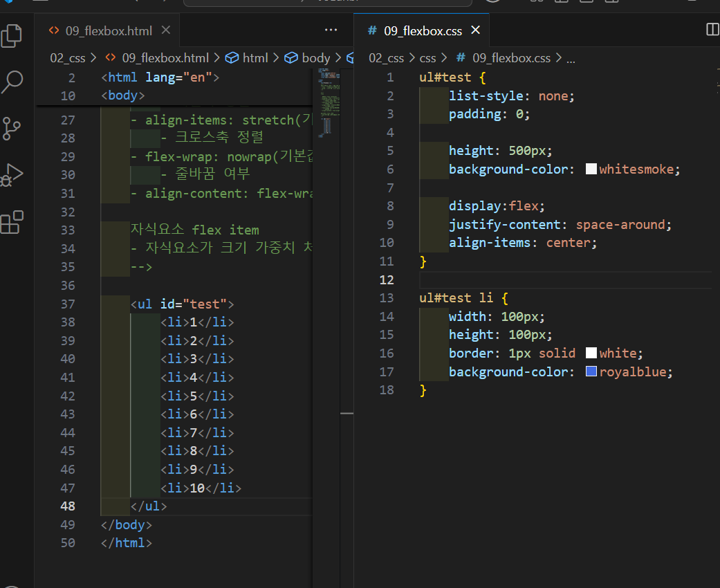The width and height of the screenshot is (720, 588).
Task: Click the 'align-items: center;' declaration
Action: [523, 243]
